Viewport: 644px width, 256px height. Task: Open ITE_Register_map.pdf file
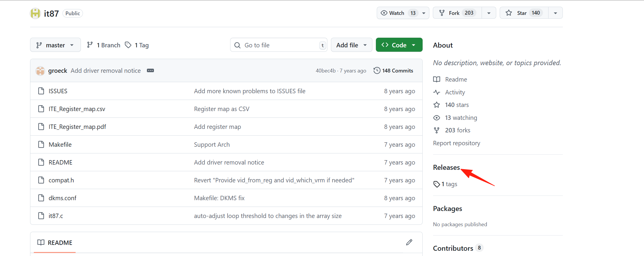point(77,127)
